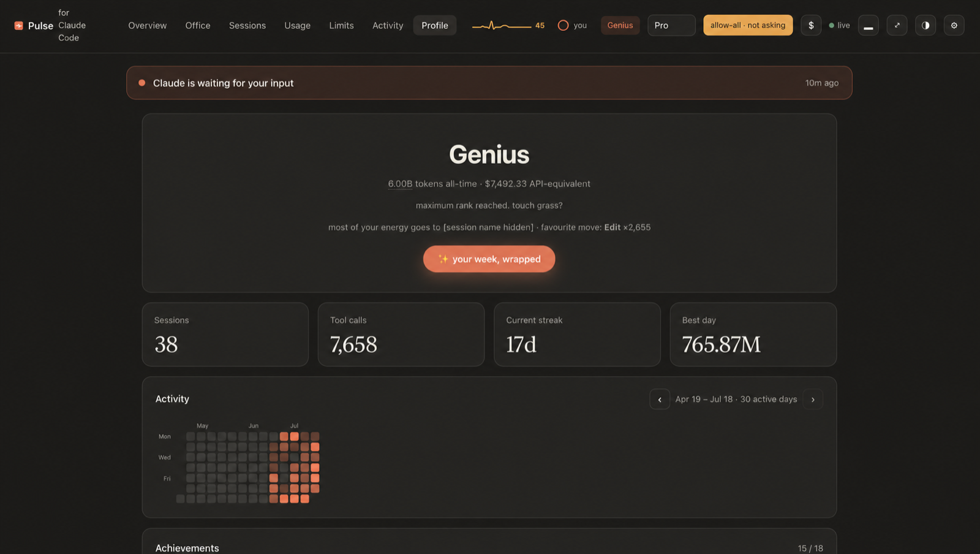
Task: Open settings with the gear icon
Action: coord(954,25)
